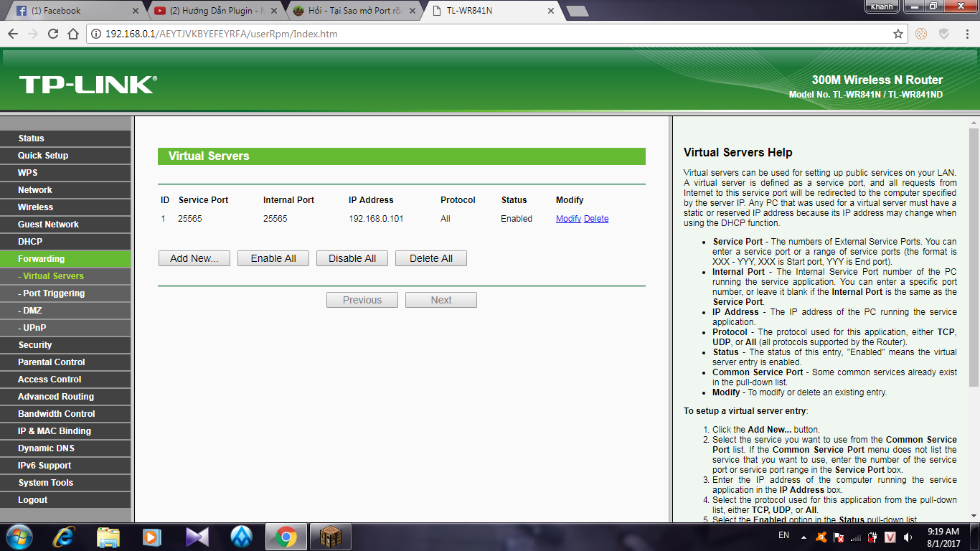
Task: Show hidden system tray icons
Action: point(804,537)
